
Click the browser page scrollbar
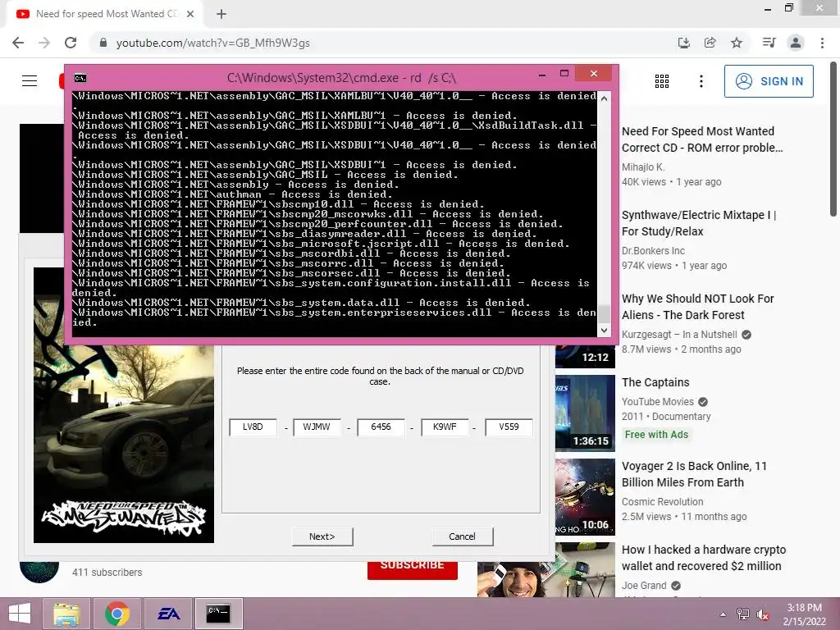click(x=833, y=140)
